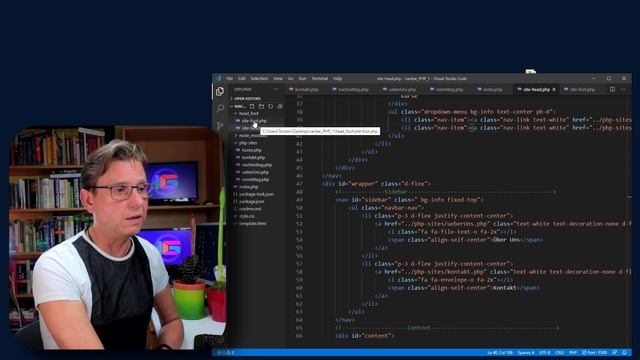Viewport: 640px width, 360px height.
Task: Place cursor on the id="wrapper" div line
Action: [x=376, y=184]
